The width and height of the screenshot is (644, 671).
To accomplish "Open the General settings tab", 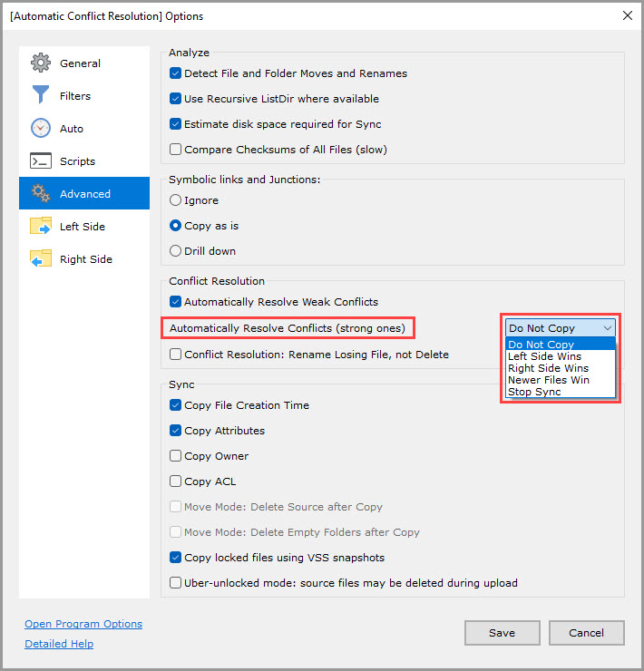I will (84, 63).
